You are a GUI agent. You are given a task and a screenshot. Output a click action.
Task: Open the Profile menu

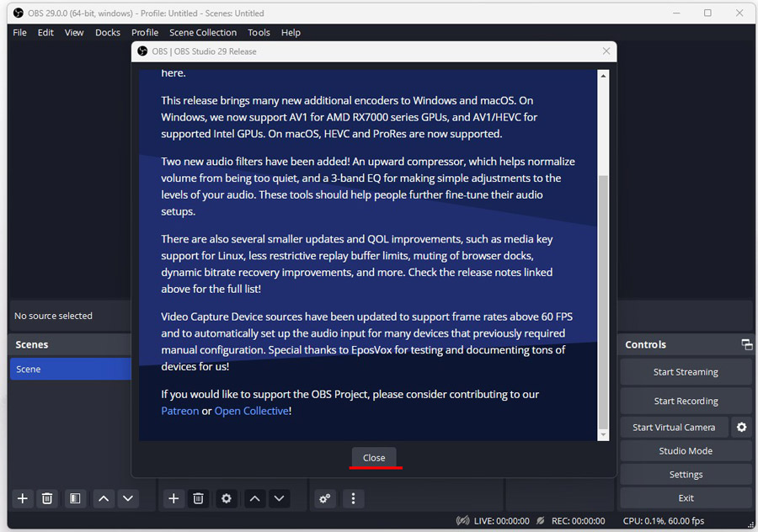pyautogui.click(x=145, y=32)
